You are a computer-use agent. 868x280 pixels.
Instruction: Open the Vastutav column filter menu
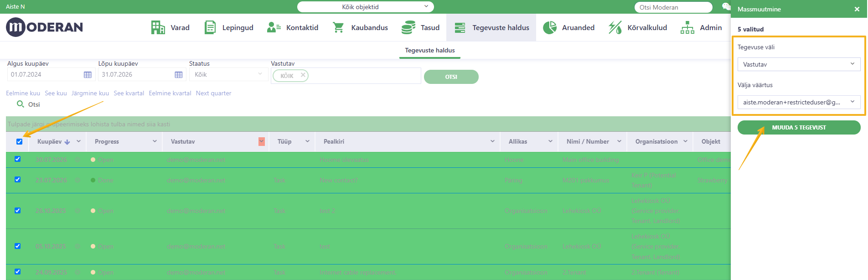262,141
